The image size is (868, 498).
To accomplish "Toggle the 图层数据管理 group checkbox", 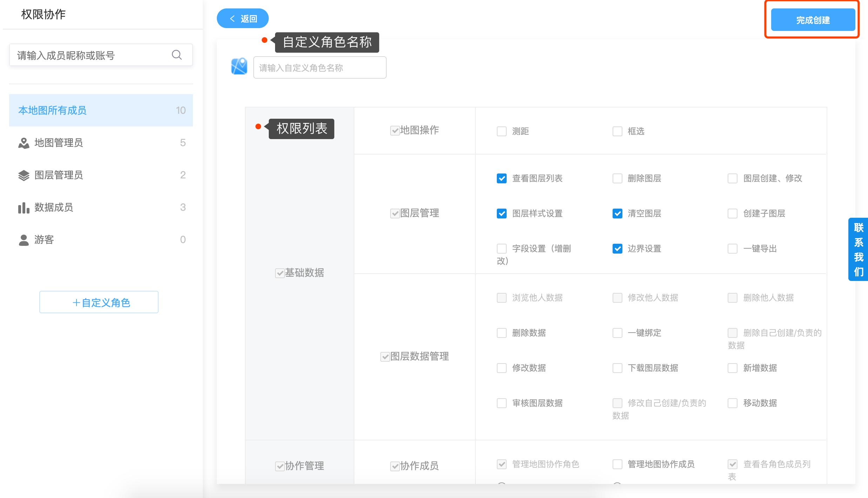I will point(385,357).
